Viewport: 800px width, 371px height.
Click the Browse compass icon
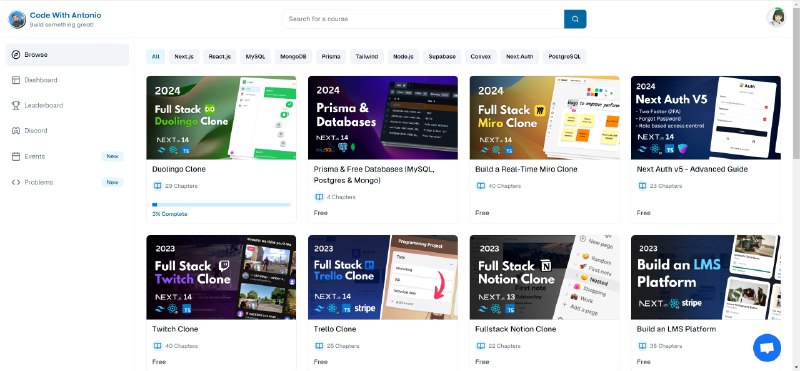(x=16, y=55)
